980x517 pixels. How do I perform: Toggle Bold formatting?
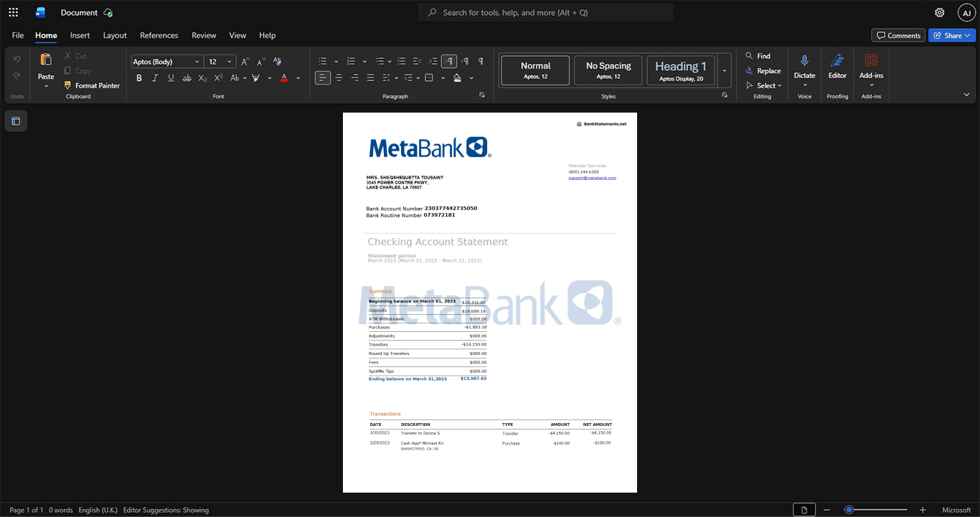(139, 78)
